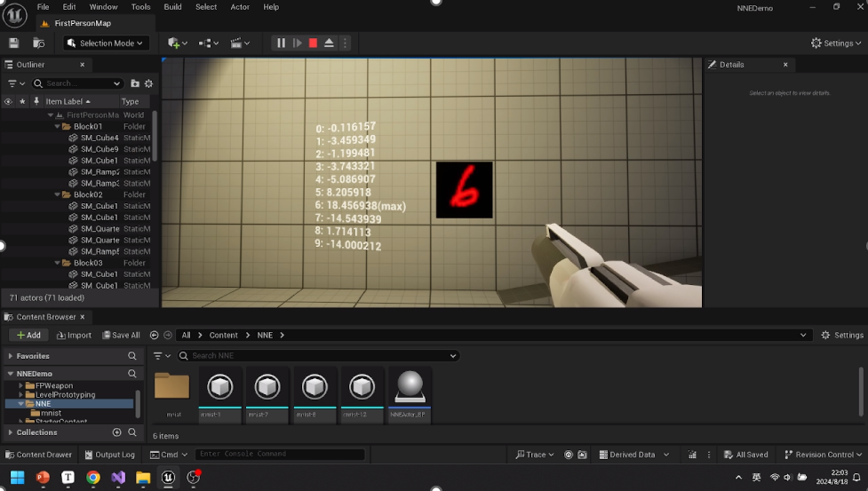Click the star favorites column header
This screenshot has height=491, width=868.
point(22,102)
